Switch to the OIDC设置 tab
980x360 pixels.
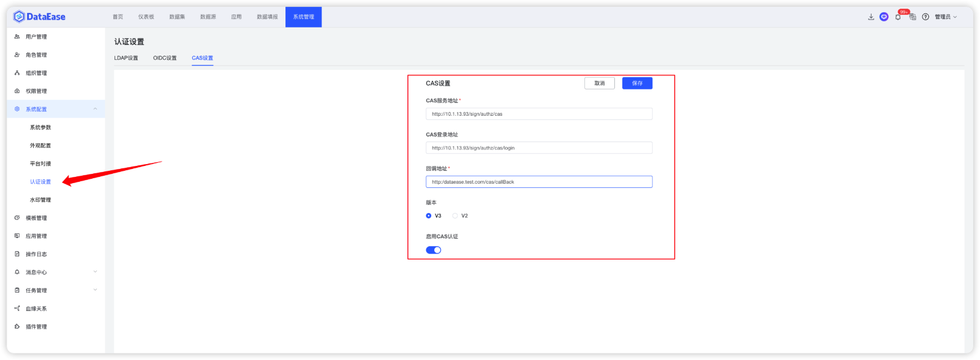pos(165,58)
